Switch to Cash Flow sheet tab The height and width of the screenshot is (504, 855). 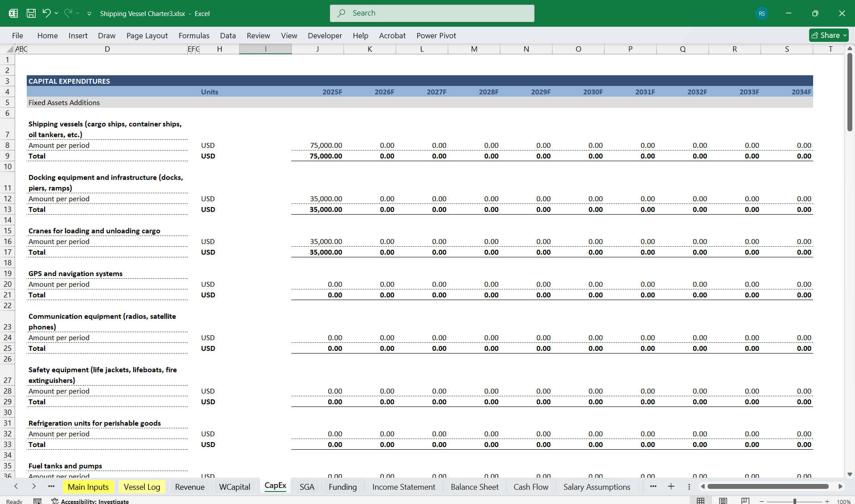pos(531,487)
